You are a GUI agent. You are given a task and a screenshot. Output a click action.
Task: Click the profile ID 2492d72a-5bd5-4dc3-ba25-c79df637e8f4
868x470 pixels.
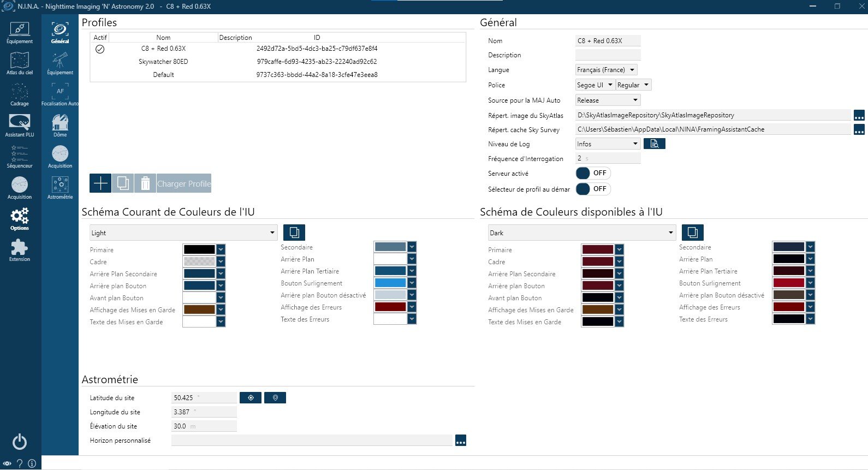[317, 49]
